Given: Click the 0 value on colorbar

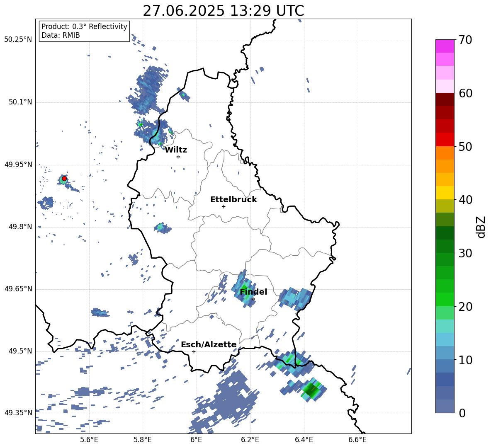Looking at the screenshot, I should (462, 413).
